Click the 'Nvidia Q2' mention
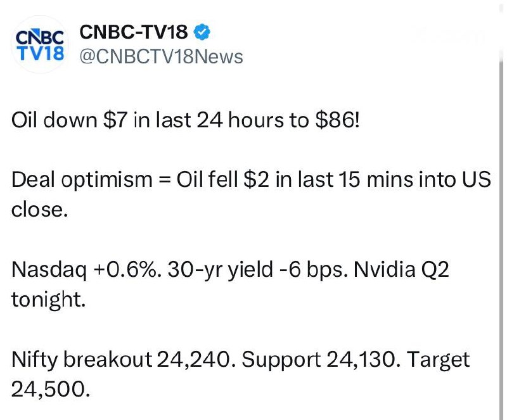The width and height of the screenshot is (507, 420). [x=401, y=270]
